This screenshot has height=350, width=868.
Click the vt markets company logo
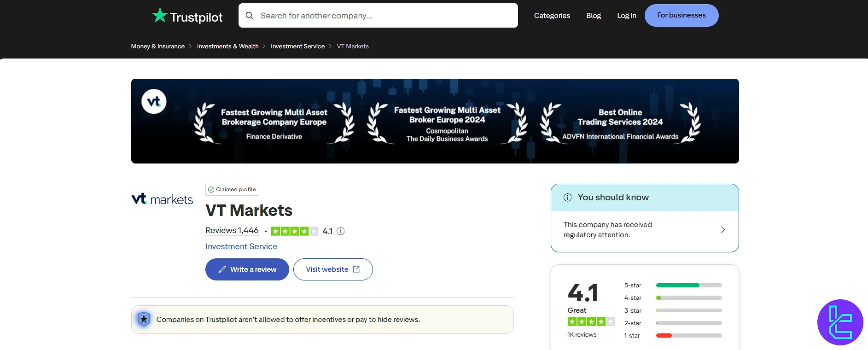coord(162,199)
